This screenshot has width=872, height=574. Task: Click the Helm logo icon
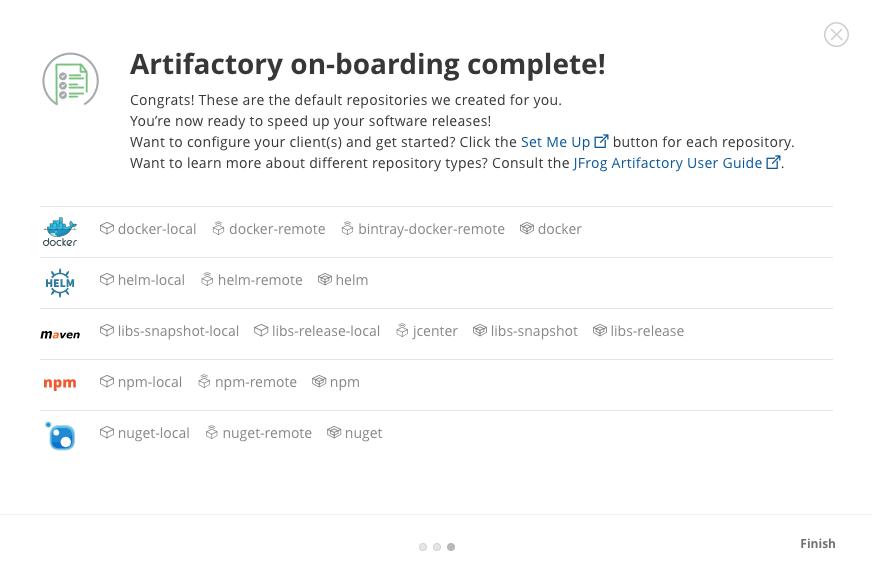click(60, 282)
